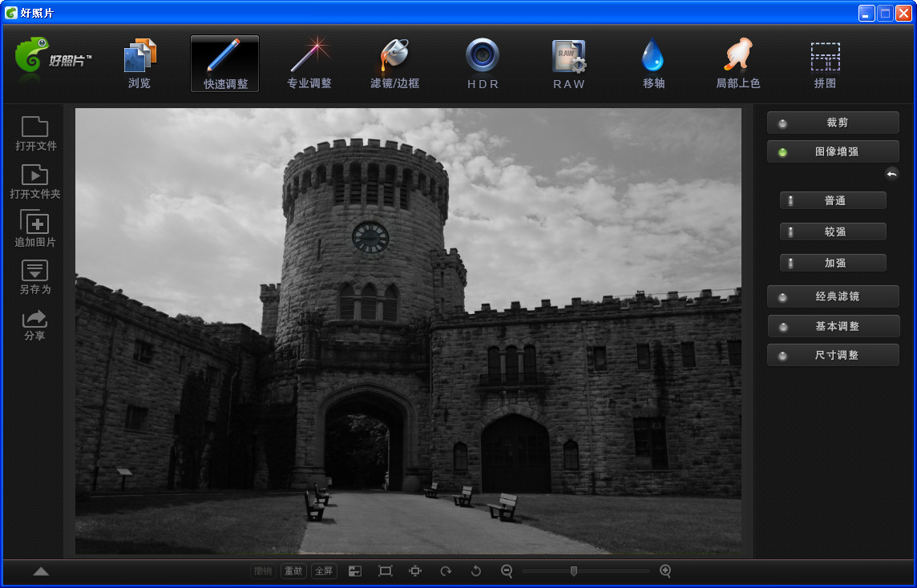917x588 pixels.
Task: Click the zoom slider handle
Action: (x=574, y=571)
